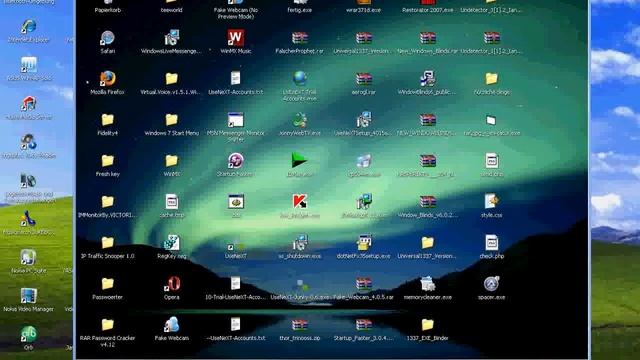640x360 pixels.
Task: Launch Mozilla Firefox from the desktop
Action: point(107,79)
